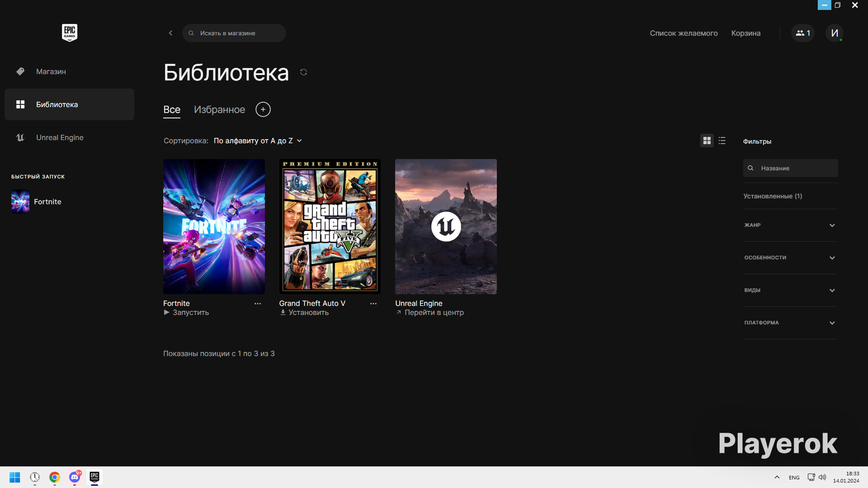Screen dimensions: 868x488
Task: Click the store search field
Action: pos(234,33)
